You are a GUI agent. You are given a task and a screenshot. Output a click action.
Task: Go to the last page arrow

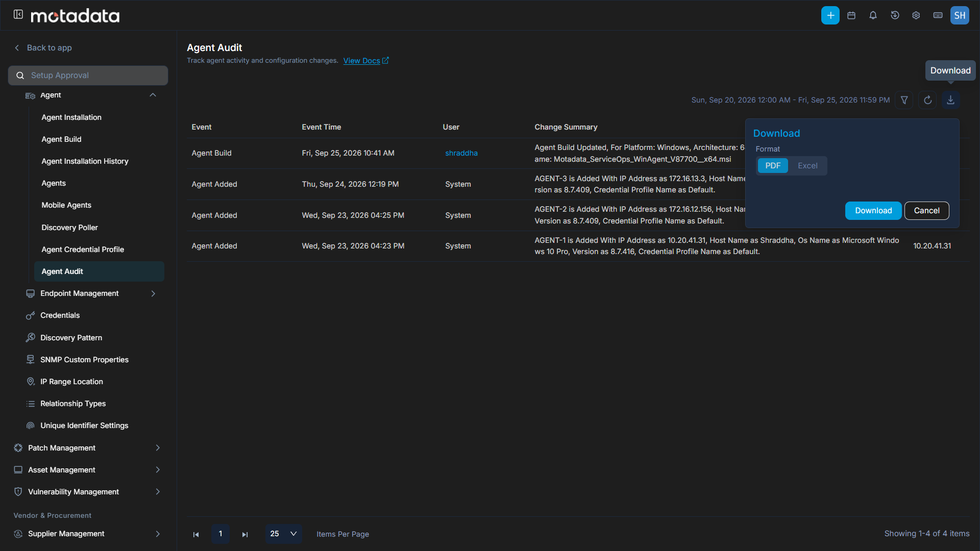coord(245,534)
